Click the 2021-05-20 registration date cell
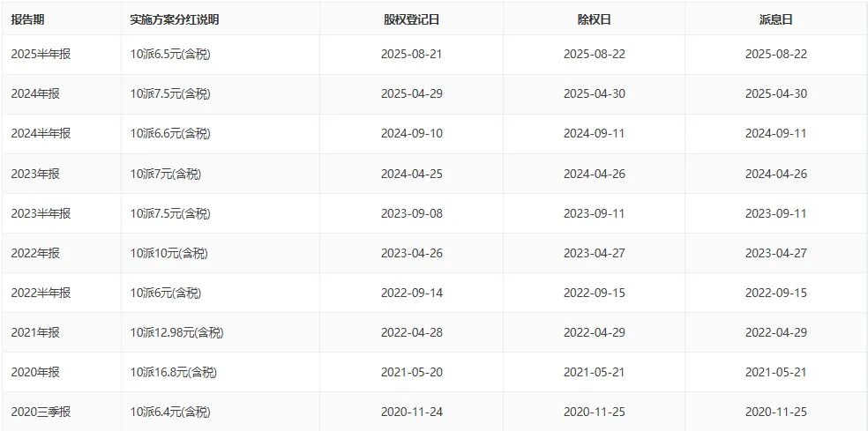The image size is (868, 431). [x=411, y=372]
